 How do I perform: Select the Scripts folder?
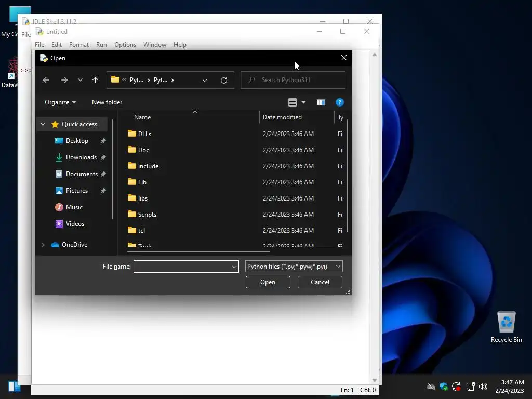(x=147, y=215)
